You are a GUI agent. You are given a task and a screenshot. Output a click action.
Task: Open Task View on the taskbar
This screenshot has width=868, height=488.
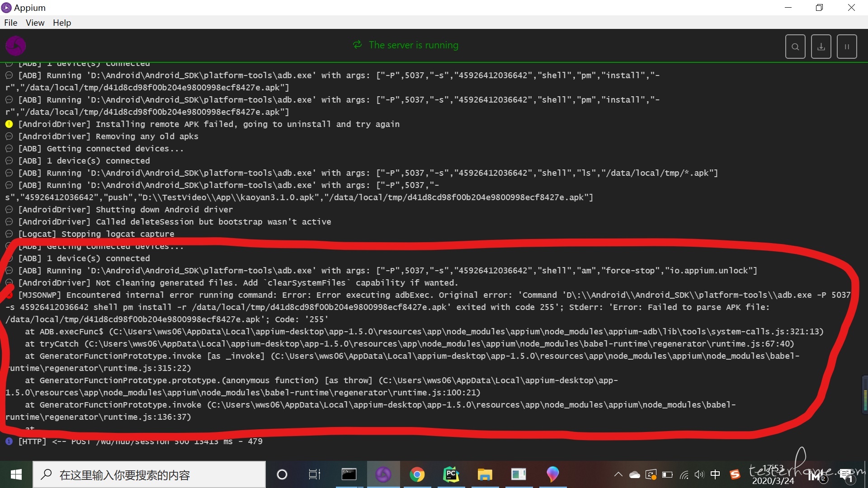pyautogui.click(x=314, y=474)
